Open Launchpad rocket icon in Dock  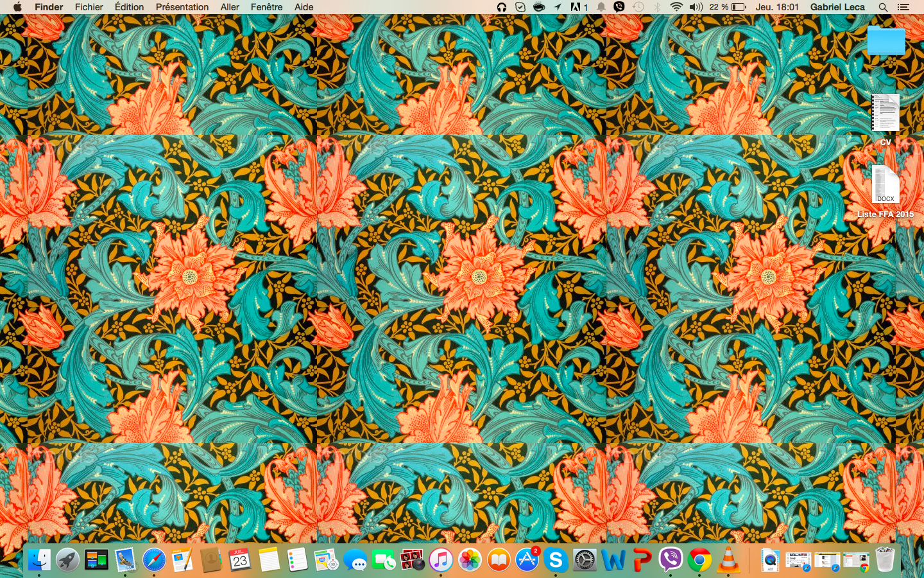point(67,560)
